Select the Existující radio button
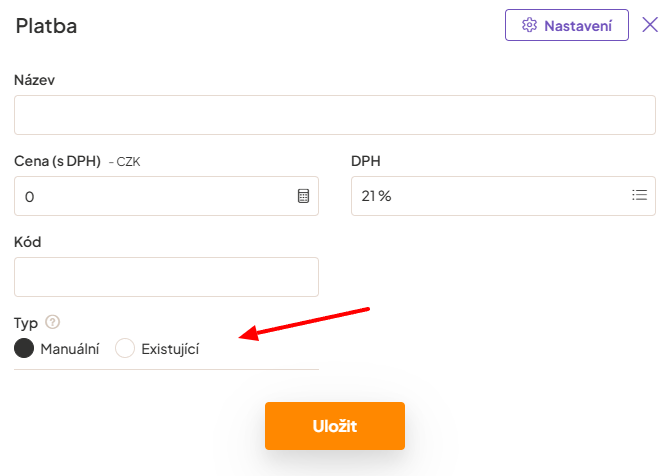The height and width of the screenshot is (476, 671). (125, 348)
